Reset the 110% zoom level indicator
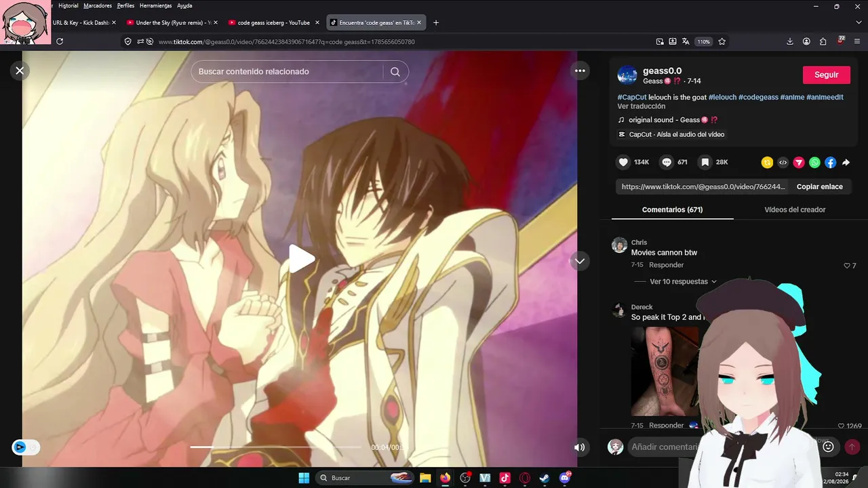Screen dimensions: 868x488 point(704,41)
